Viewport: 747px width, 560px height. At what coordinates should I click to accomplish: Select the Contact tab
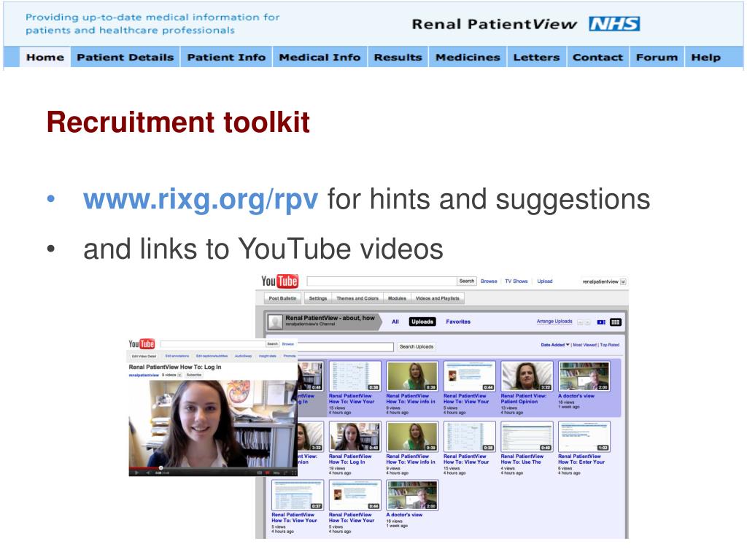click(x=598, y=57)
